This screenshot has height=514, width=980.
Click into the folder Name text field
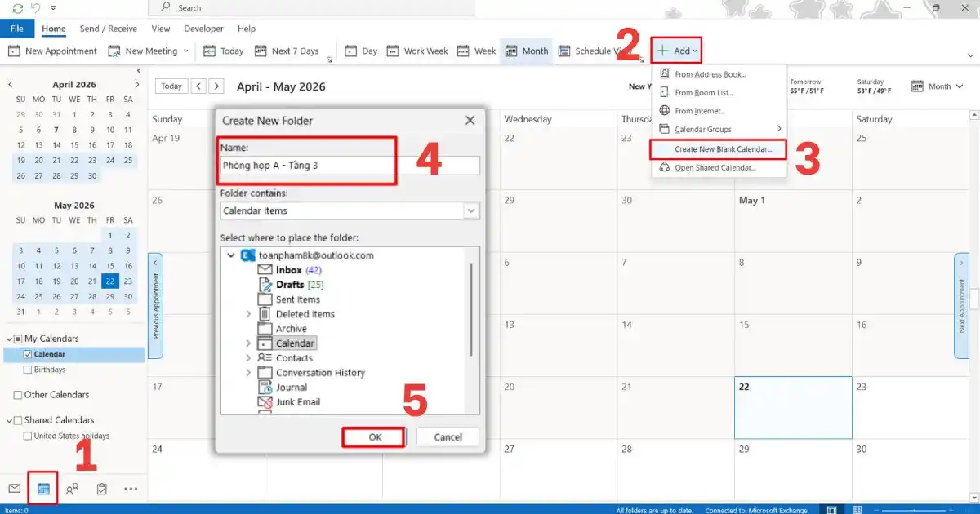[x=350, y=165]
